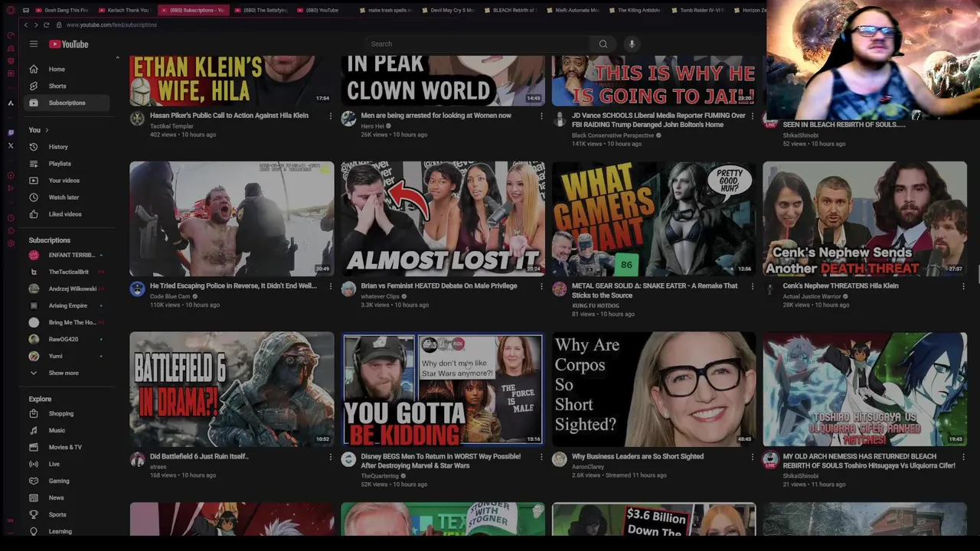Image resolution: width=980 pixels, height=551 pixels.
Task: Open options for He Tried Escaping Police video
Action: click(x=331, y=287)
